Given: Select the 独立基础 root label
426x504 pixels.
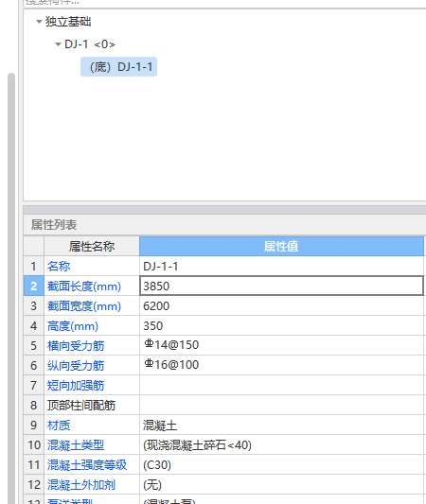Looking at the screenshot, I should (68, 22).
